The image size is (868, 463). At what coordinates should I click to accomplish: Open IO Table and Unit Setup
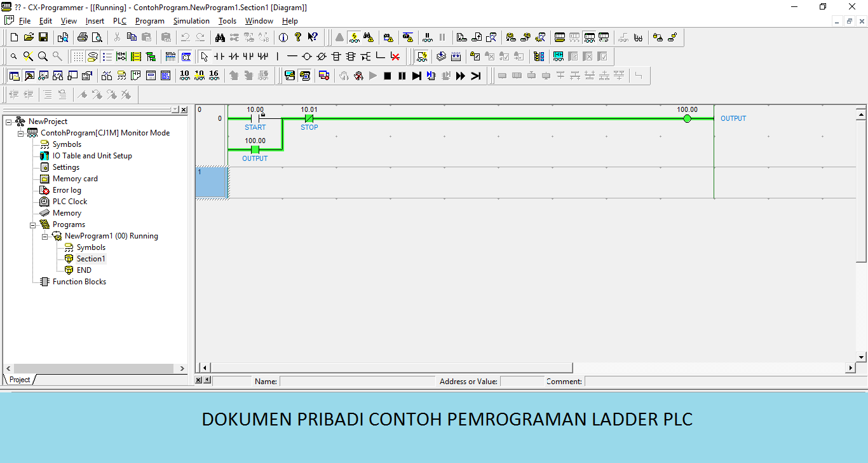pyautogui.click(x=92, y=155)
